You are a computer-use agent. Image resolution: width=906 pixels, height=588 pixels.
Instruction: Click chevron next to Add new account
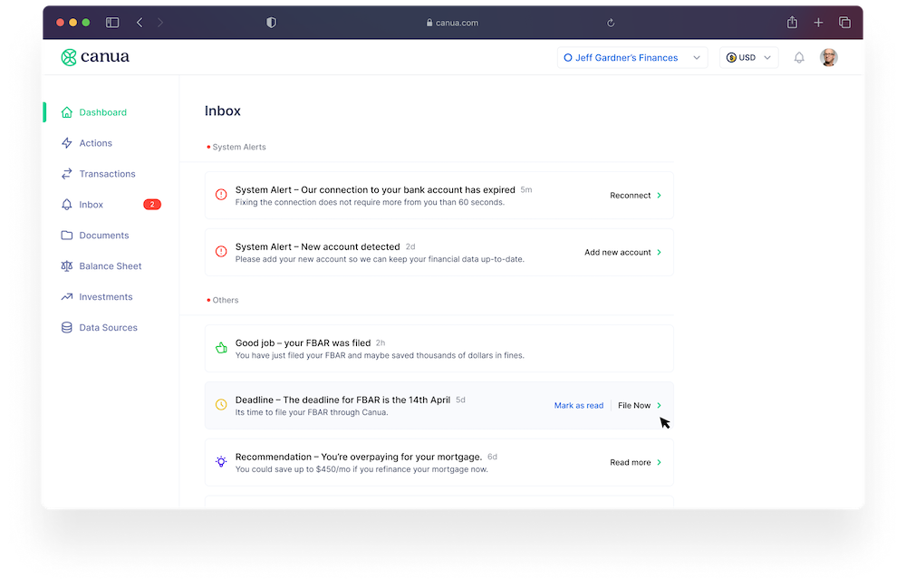coord(660,253)
